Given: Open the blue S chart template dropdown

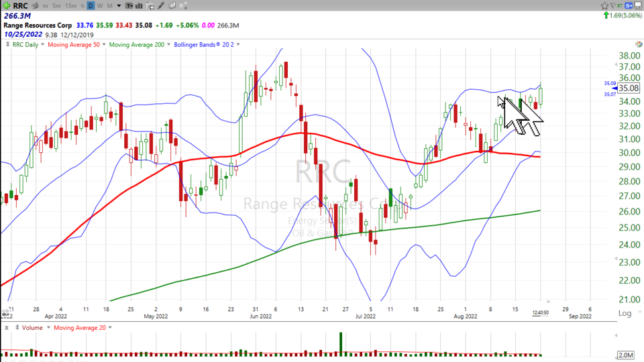Looking at the screenshot, I should coord(629,5).
